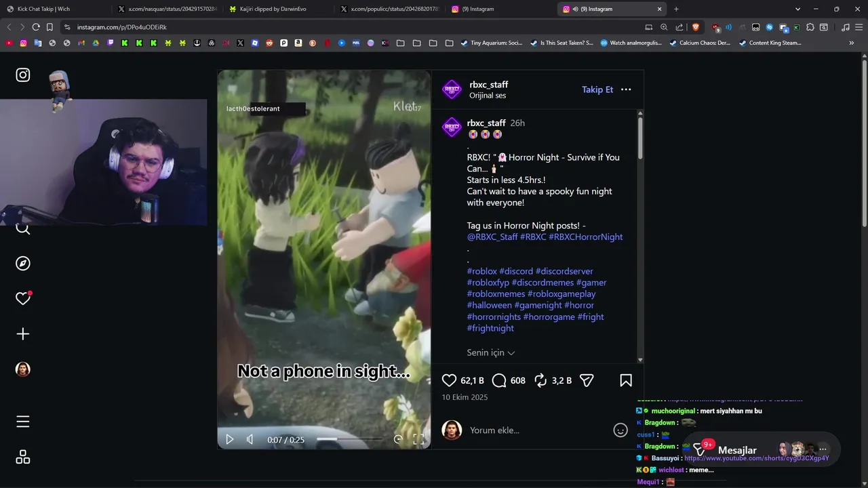Open the loop settings icon on the video bar
The image size is (868, 488).
(398, 439)
